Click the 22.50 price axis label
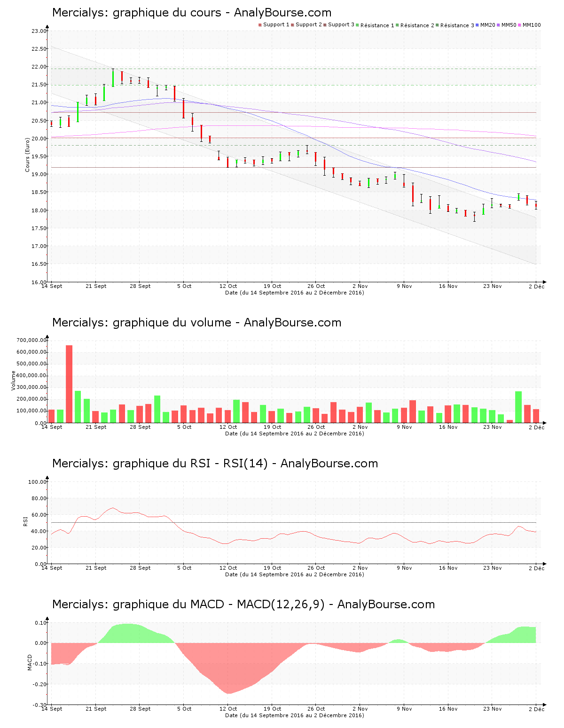The width and height of the screenshot is (564, 728). 39,49
